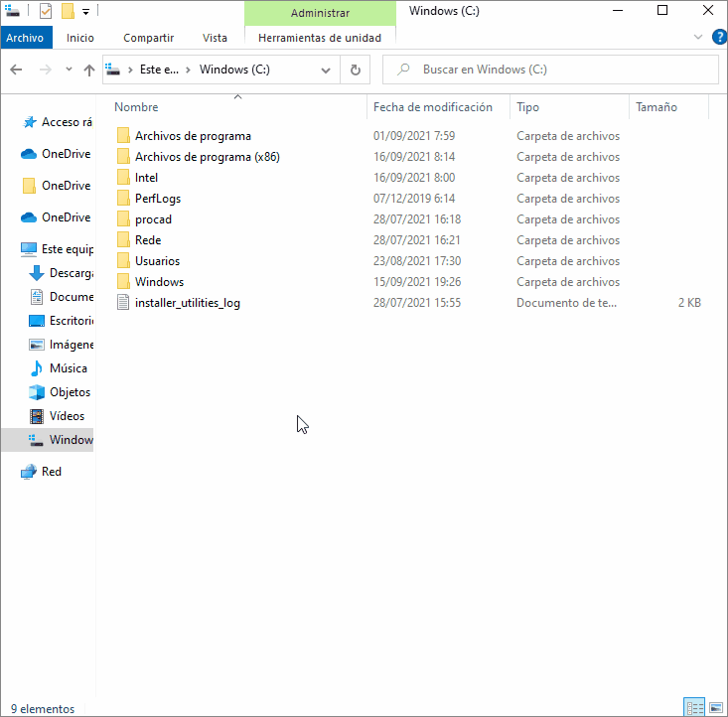Select Red in the navigation pane
Image resolution: width=728 pixels, height=717 pixels.
point(41,472)
